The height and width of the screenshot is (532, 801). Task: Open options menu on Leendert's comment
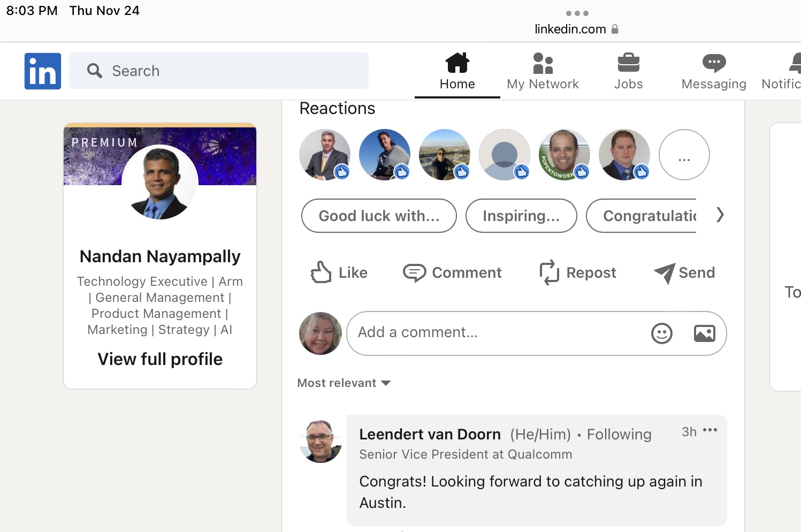(x=710, y=430)
